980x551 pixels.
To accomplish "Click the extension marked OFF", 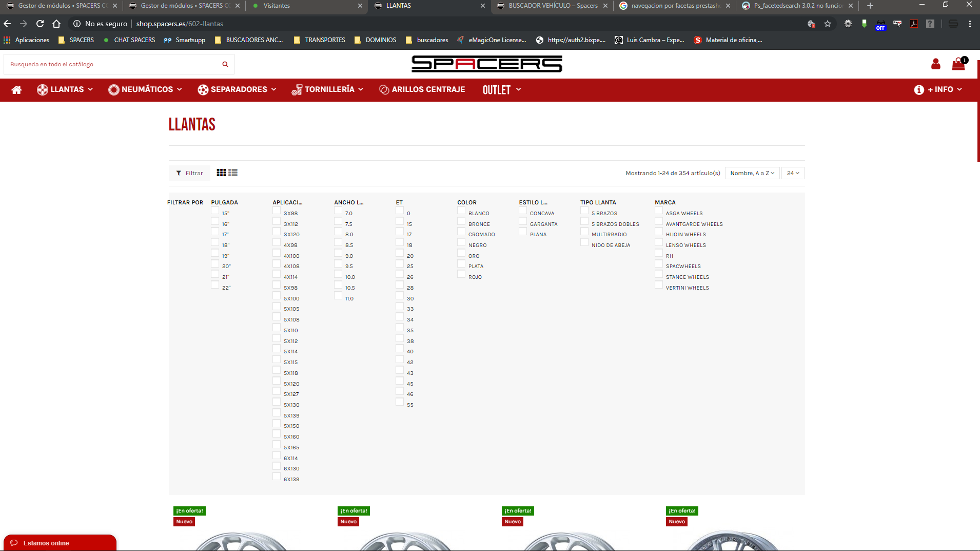I will (880, 24).
